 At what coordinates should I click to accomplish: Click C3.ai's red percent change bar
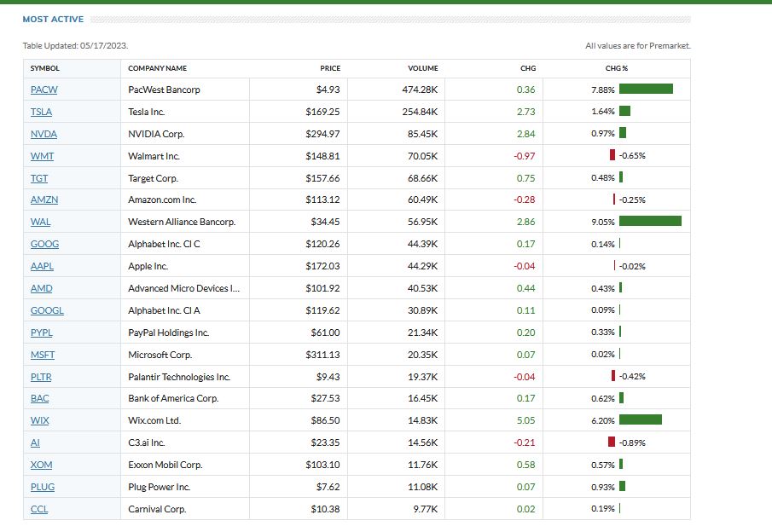[611, 442]
